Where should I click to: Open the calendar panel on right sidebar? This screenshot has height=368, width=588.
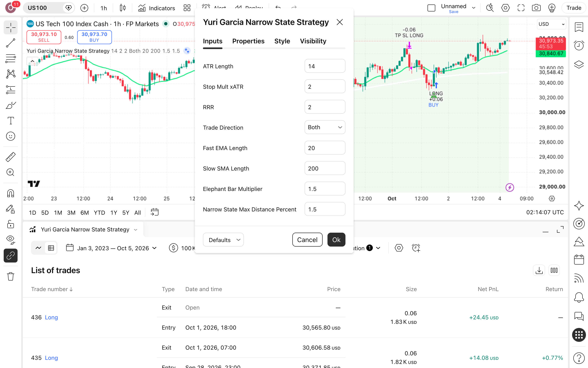pos(579,260)
